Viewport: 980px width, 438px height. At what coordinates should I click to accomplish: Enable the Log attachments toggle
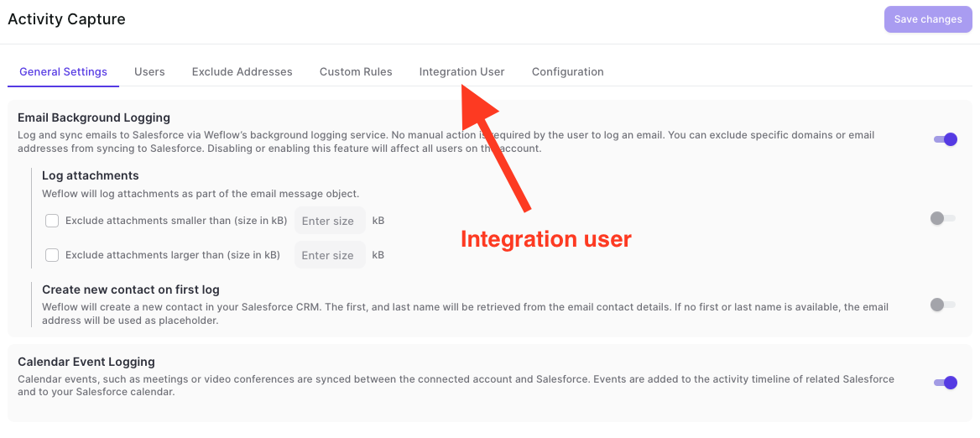coord(943,218)
